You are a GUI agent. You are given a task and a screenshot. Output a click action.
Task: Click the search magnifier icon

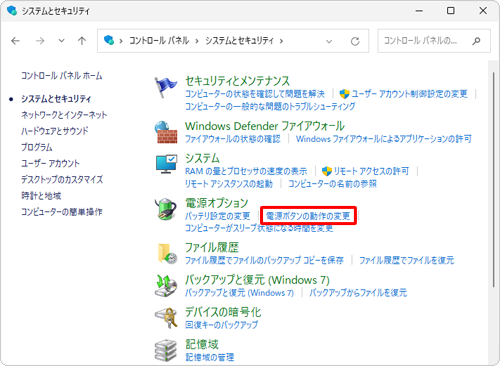coord(476,41)
